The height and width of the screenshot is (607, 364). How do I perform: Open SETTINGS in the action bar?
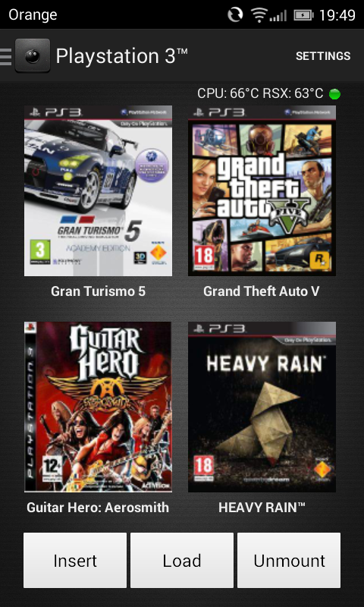323,56
